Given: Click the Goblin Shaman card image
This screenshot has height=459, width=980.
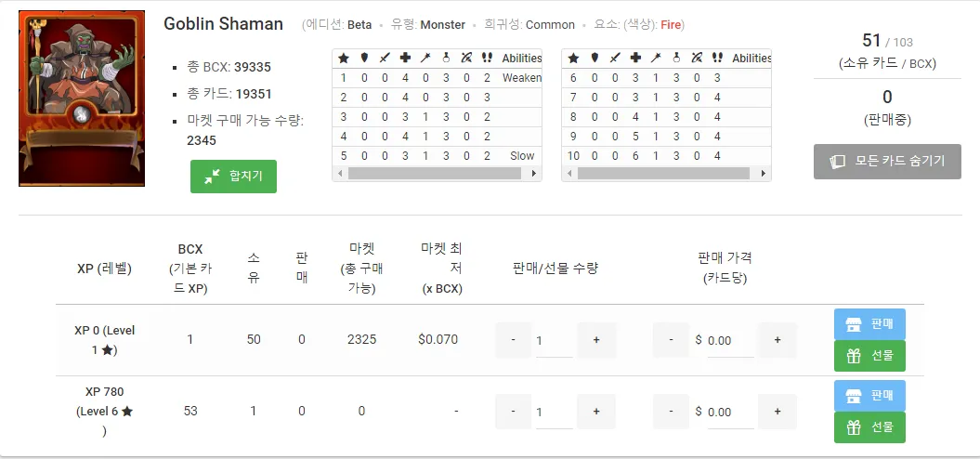Looking at the screenshot, I should 82,98.
